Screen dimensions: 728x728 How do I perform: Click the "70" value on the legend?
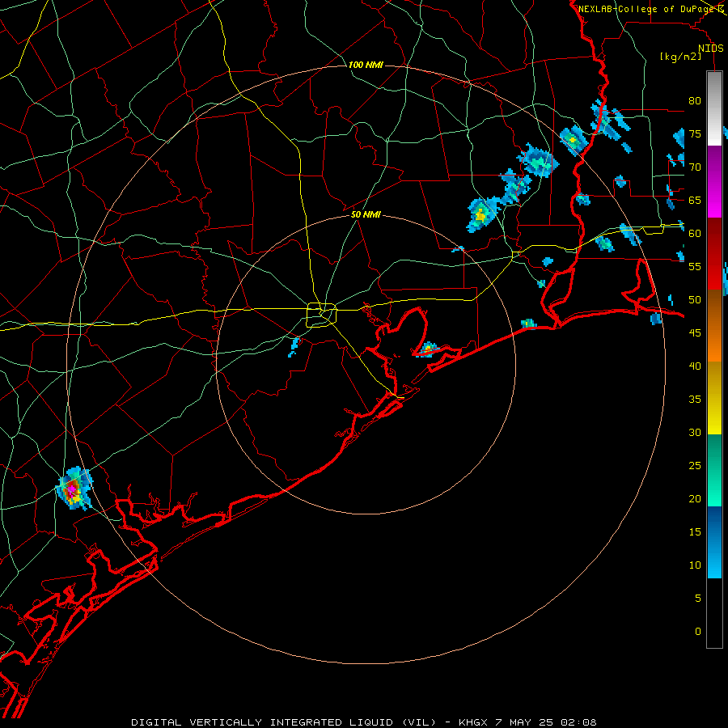(695, 167)
